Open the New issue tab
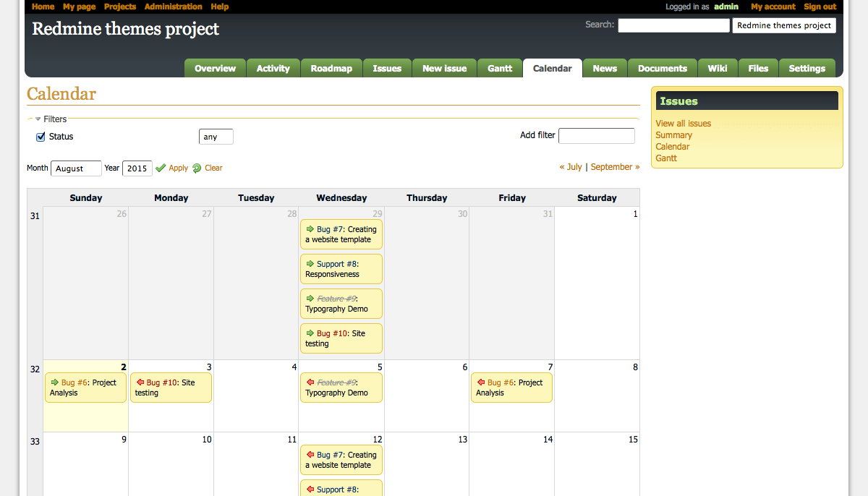The height and width of the screenshot is (496, 868). (444, 69)
